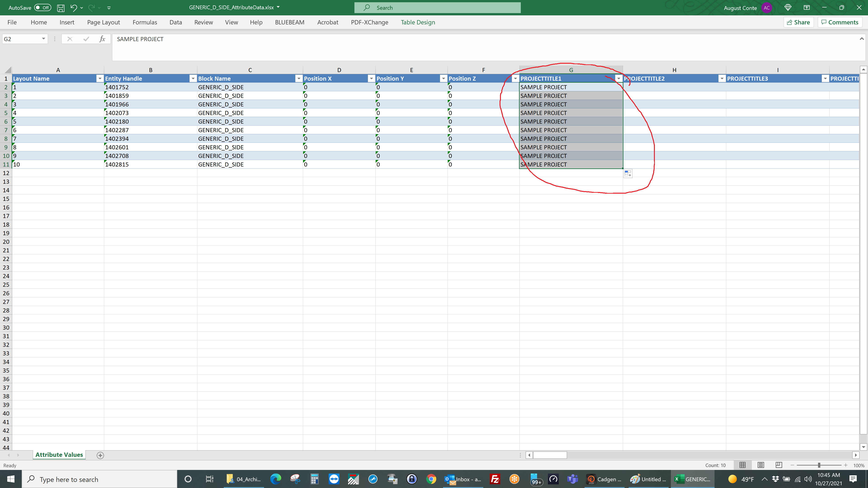Click the August Conte account avatar
The width and height of the screenshot is (868, 488).
click(x=767, y=8)
